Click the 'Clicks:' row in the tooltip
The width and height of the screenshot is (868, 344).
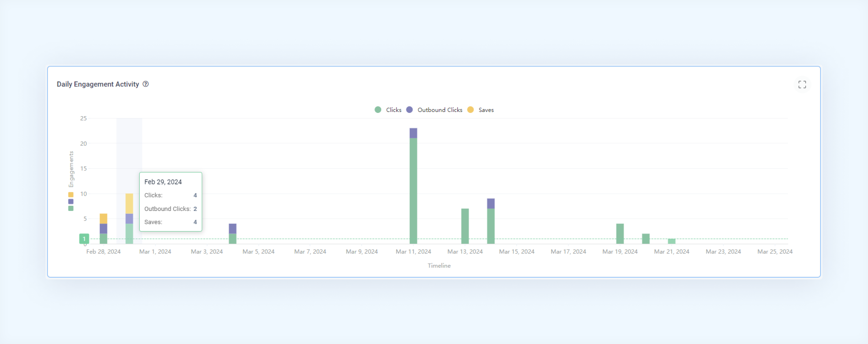(171, 195)
